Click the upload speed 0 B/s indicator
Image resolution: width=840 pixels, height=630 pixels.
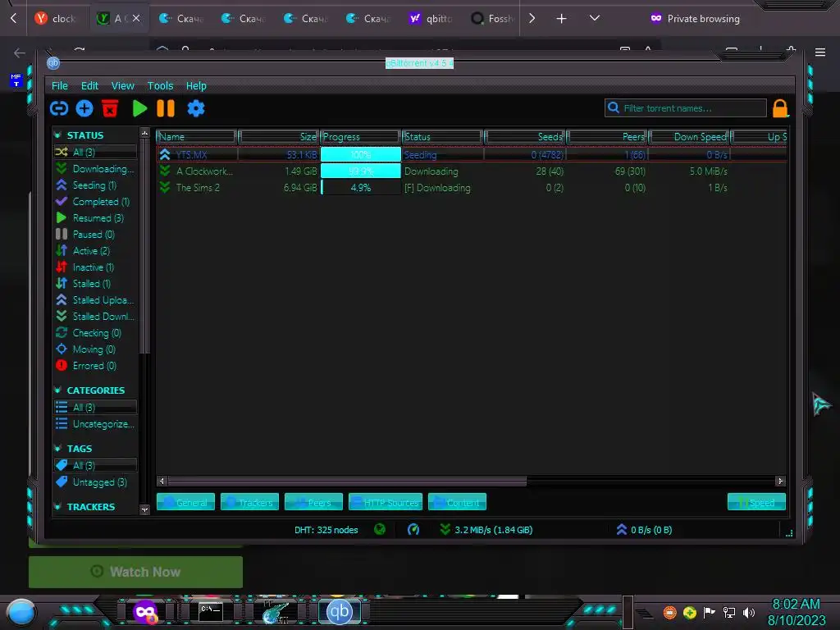pos(644,530)
